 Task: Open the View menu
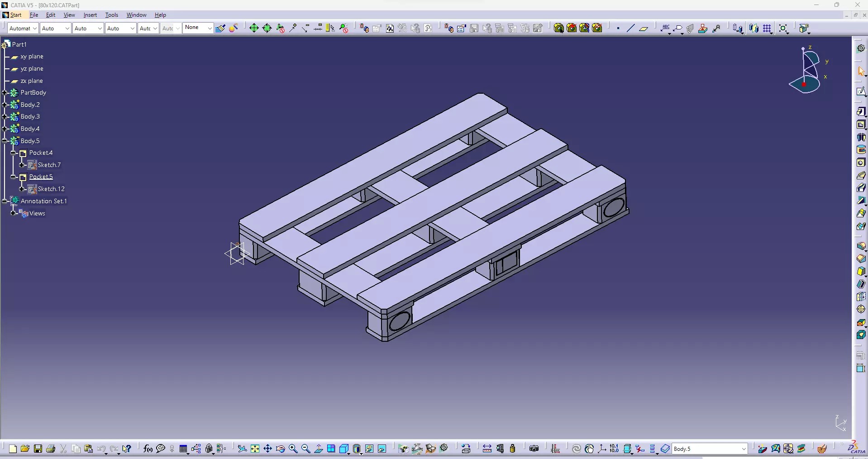point(69,15)
